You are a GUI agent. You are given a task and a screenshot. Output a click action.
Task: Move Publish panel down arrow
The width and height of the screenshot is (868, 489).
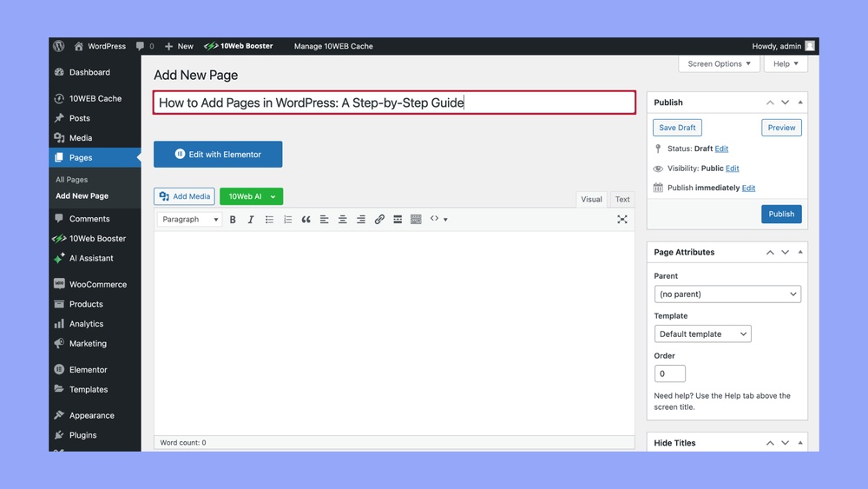click(x=785, y=102)
